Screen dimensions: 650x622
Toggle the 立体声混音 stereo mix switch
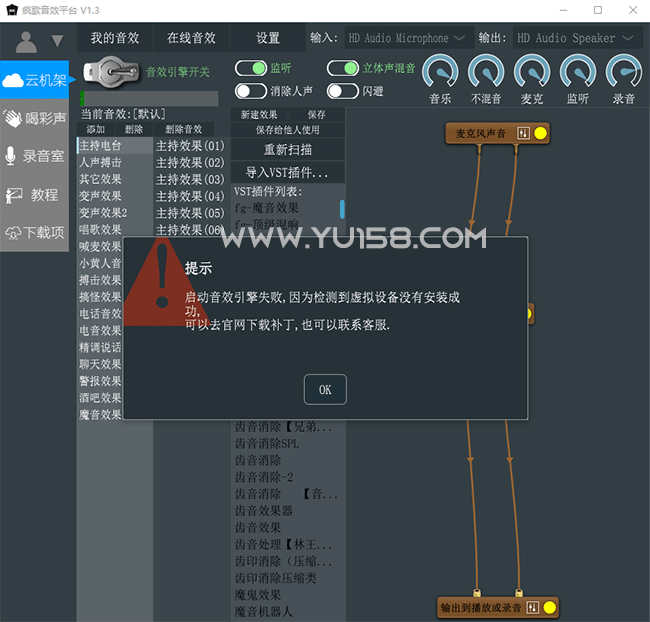[x=343, y=68]
